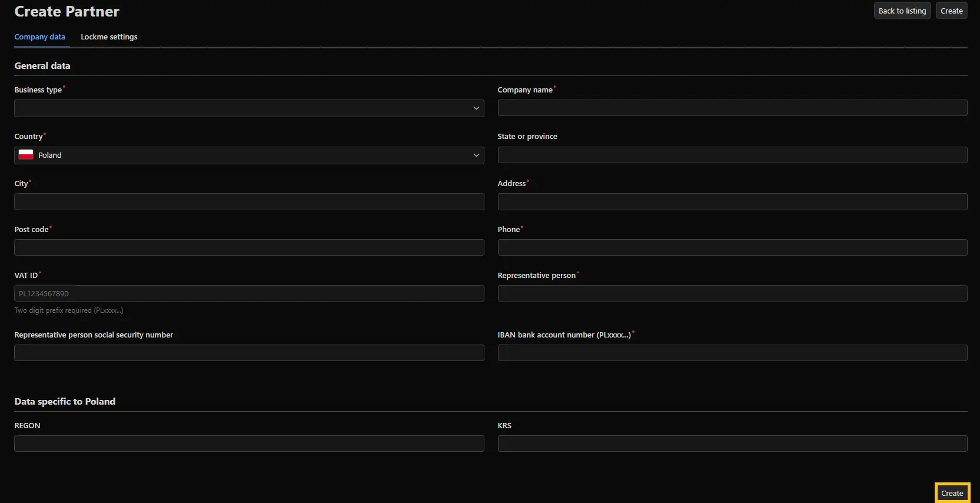
Task: Click the Phone input field
Action: pos(732,247)
